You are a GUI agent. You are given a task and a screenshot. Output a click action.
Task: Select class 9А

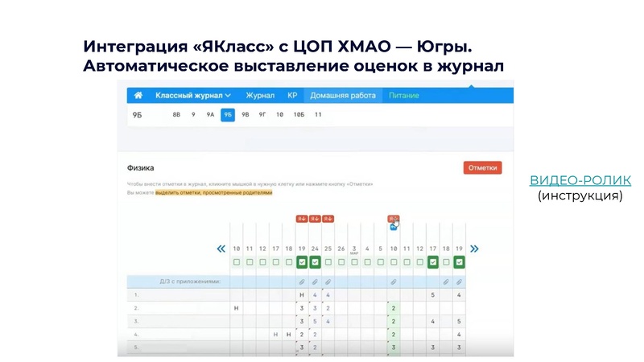210,114
